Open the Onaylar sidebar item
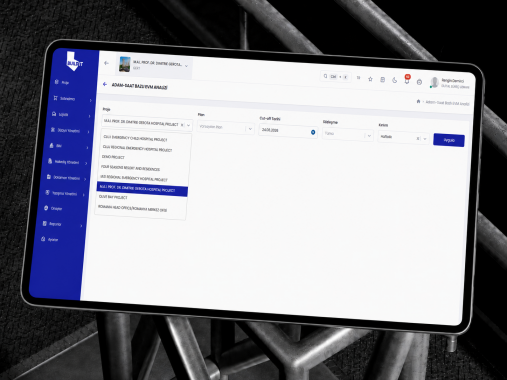This screenshot has width=507, height=380. coord(53,208)
